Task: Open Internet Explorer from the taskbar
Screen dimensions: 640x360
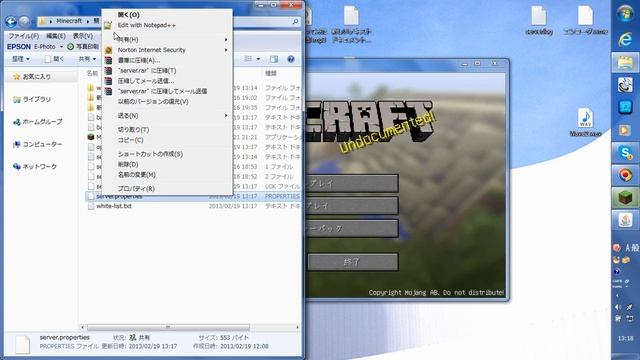Action: [x=625, y=39]
